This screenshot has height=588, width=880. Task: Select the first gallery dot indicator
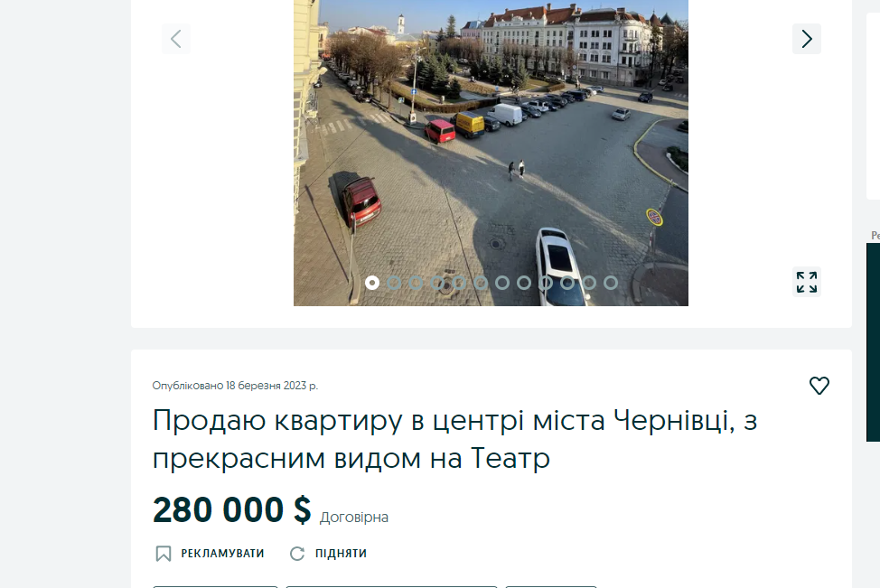(372, 283)
